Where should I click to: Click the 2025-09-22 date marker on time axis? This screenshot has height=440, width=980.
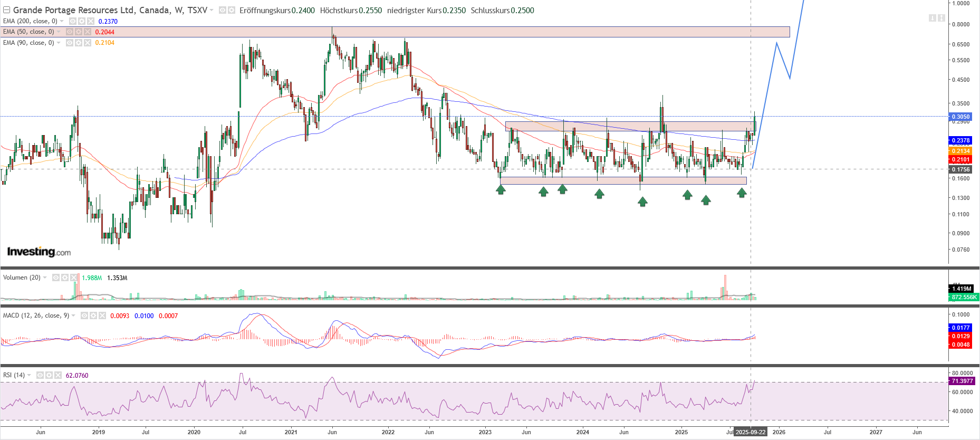point(750,432)
